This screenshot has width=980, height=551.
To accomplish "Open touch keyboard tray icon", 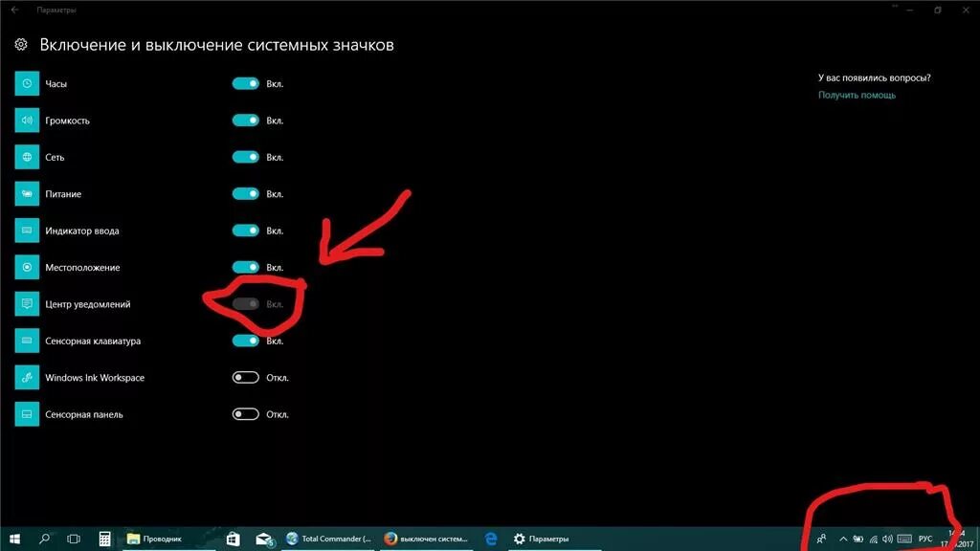I will tap(904, 539).
